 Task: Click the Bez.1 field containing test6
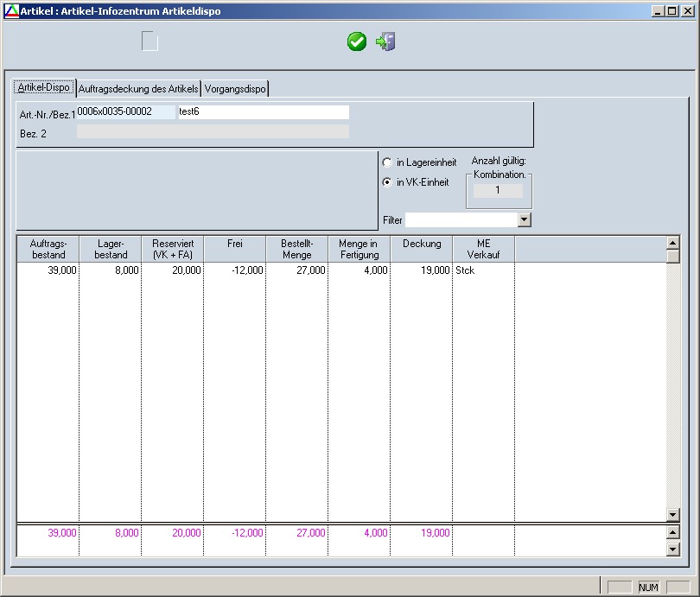click(x=263, y=112)
